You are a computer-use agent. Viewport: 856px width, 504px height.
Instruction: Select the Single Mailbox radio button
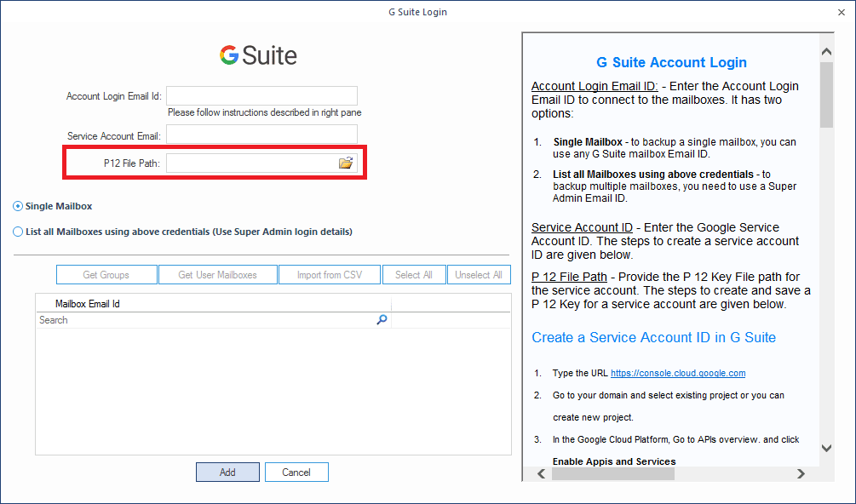[18, 206]
